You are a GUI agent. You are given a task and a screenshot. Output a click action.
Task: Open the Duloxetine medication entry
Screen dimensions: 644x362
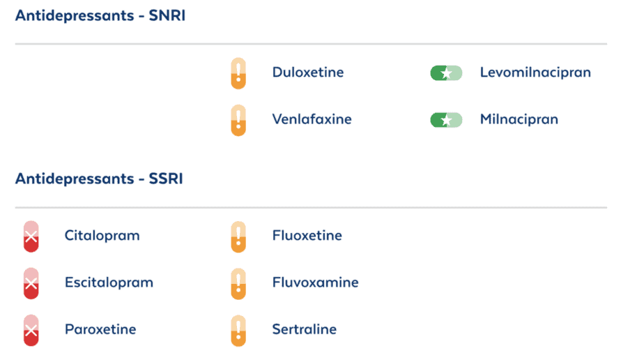308,73
